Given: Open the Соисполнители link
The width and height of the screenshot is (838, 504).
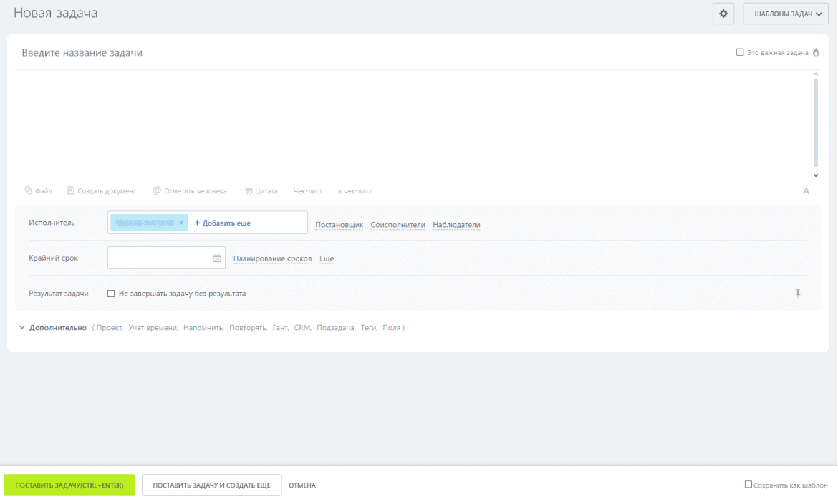Looking at the screenshot, I should coord(398,225).
